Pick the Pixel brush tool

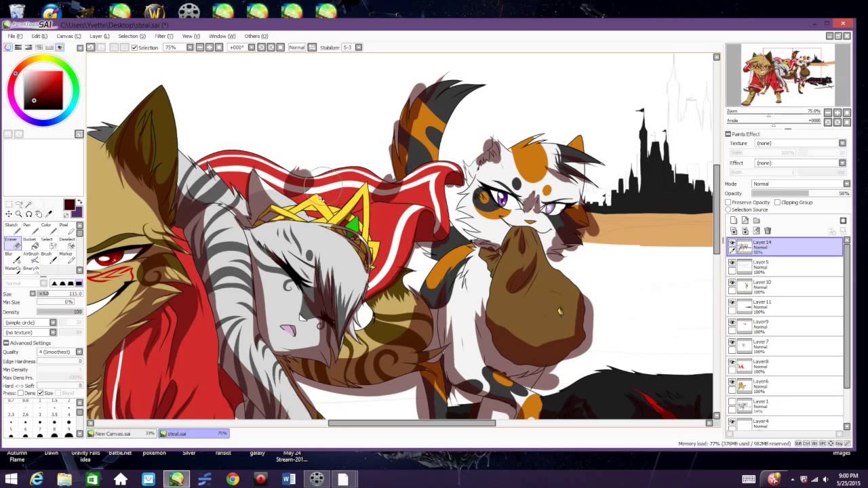click(x=66, y=228)
